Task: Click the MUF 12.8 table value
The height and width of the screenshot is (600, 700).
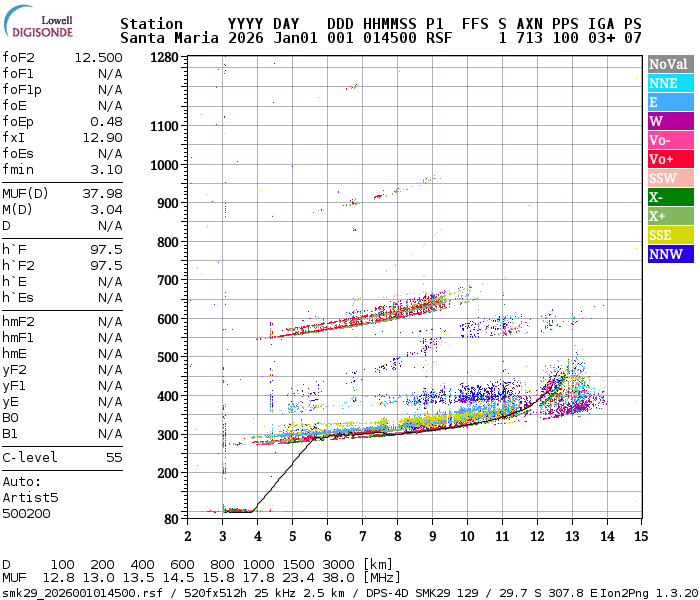Action: (x=58, y=578)
